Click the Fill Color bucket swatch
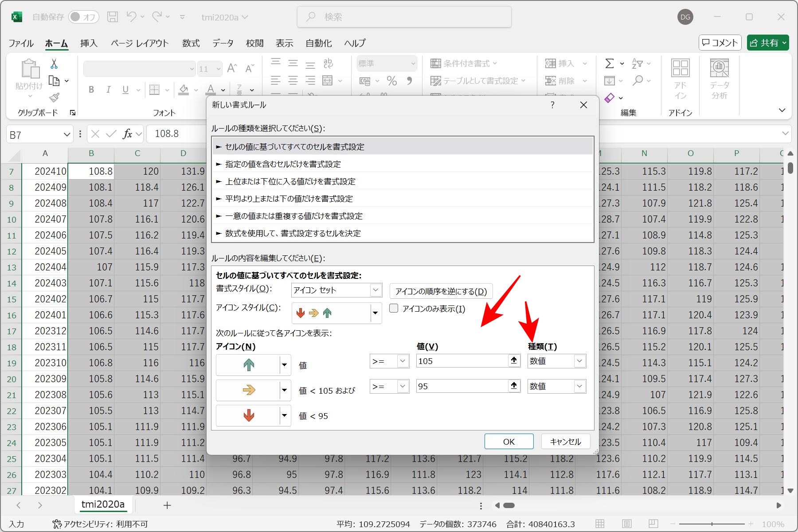 point(184,90)
